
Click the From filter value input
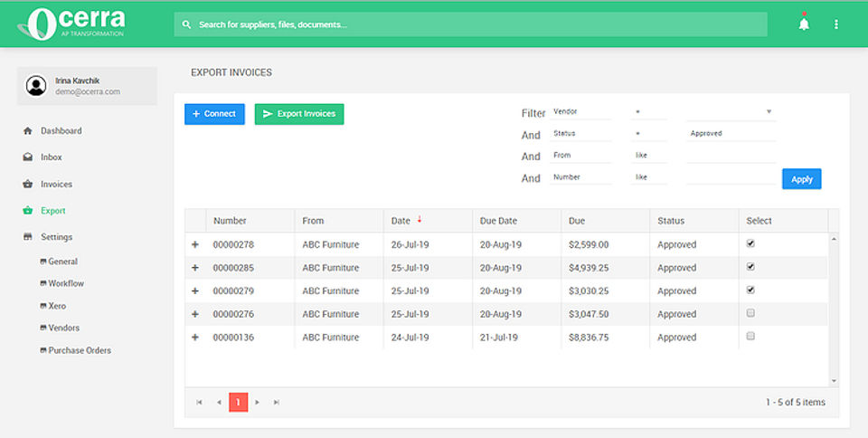[731, 156]
